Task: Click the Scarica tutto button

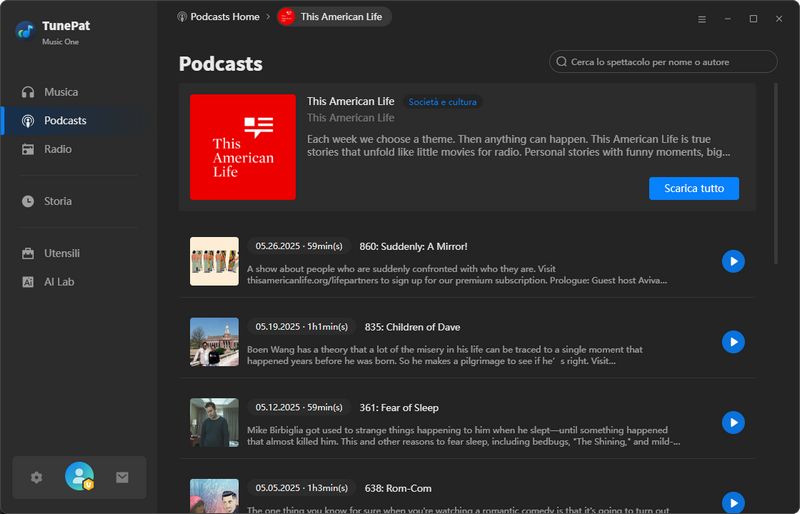Action: coord(693,188)
